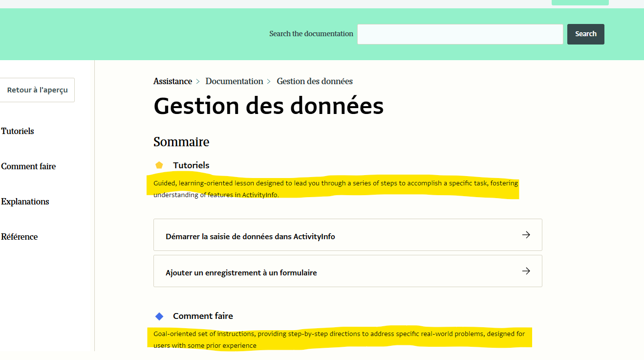
Task: Click the blue diamond icon beside Comment faire heading
Action: click(159, 316)
